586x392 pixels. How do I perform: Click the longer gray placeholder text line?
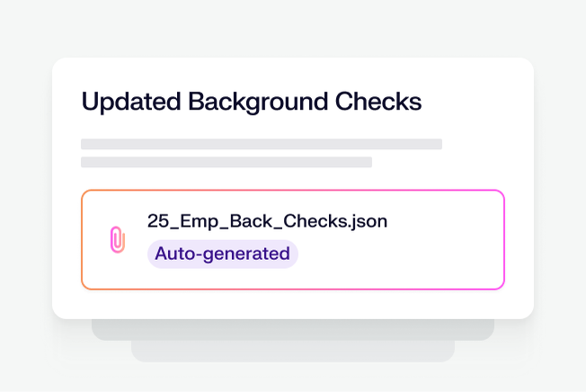261,144
